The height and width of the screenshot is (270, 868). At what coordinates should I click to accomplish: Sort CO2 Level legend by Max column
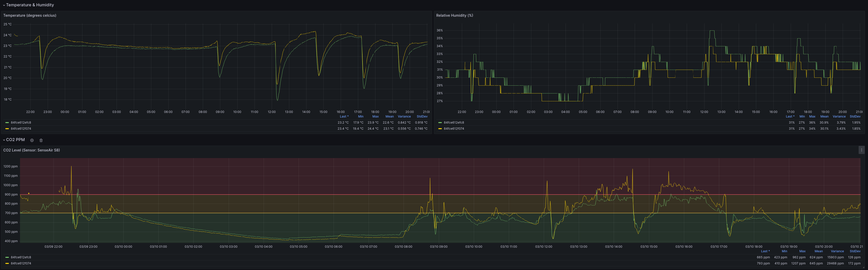coord(803,251)
